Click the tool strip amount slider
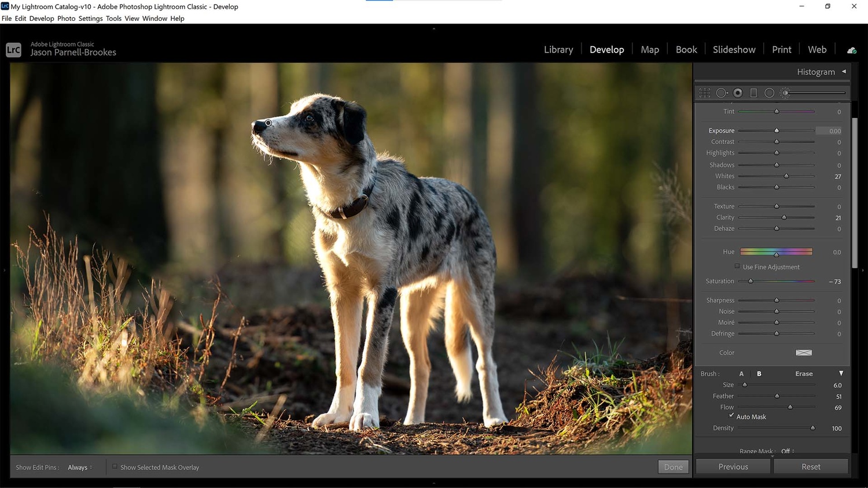 tap(815, 93)
